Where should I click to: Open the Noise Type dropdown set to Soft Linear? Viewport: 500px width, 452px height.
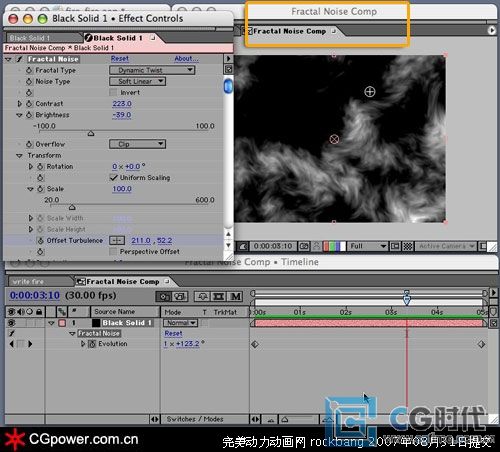pyautogui.click(x=137, y=81)
